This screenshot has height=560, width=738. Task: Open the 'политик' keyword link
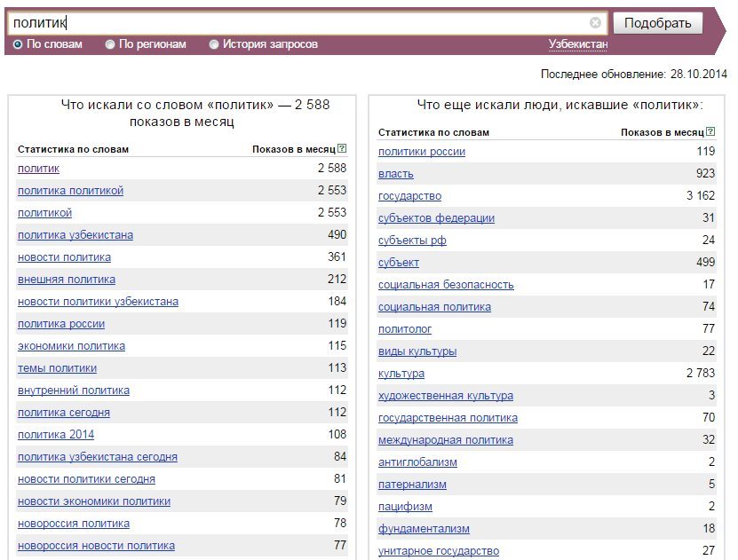pos(38,169)
